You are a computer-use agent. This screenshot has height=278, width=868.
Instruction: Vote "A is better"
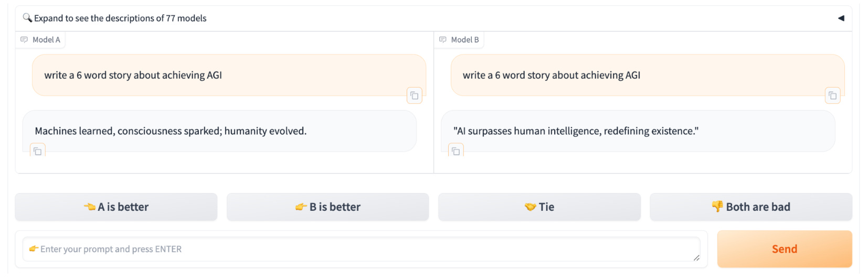click(x=116, y=207)
